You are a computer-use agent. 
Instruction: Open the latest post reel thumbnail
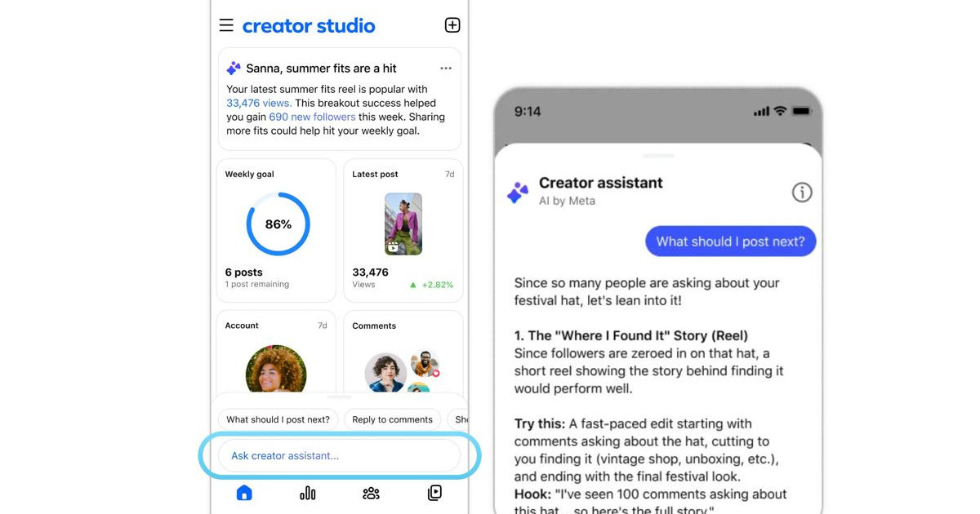point(403,224)
